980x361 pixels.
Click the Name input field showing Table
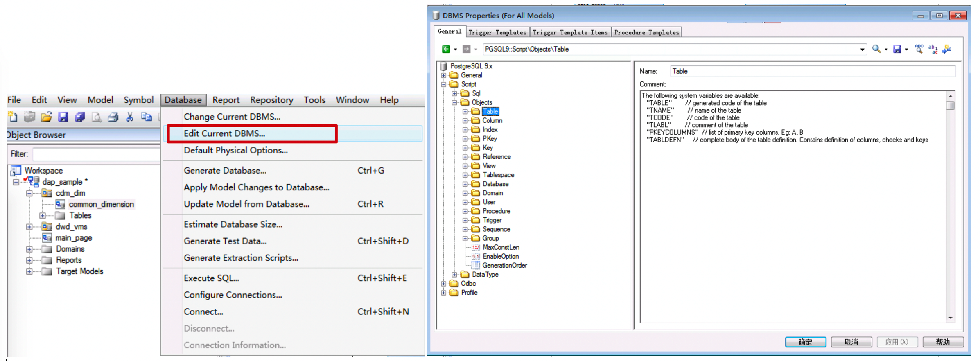(x=813, y=71)
